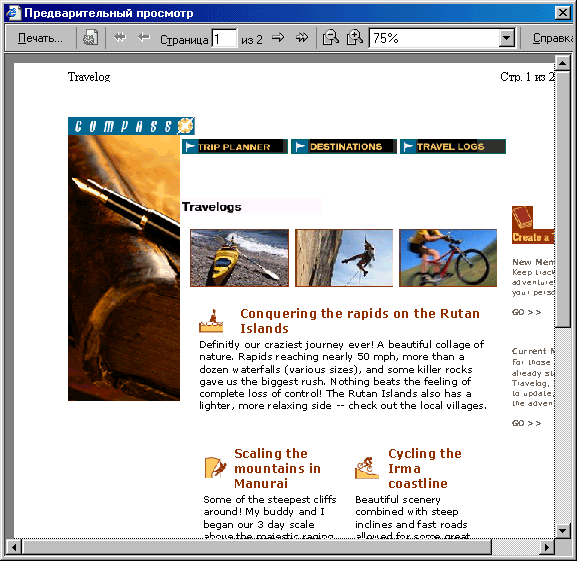This screenshot has height=561, width=577.
Task: Click the zoom out magnifier icon
Action: click(330, 38)
